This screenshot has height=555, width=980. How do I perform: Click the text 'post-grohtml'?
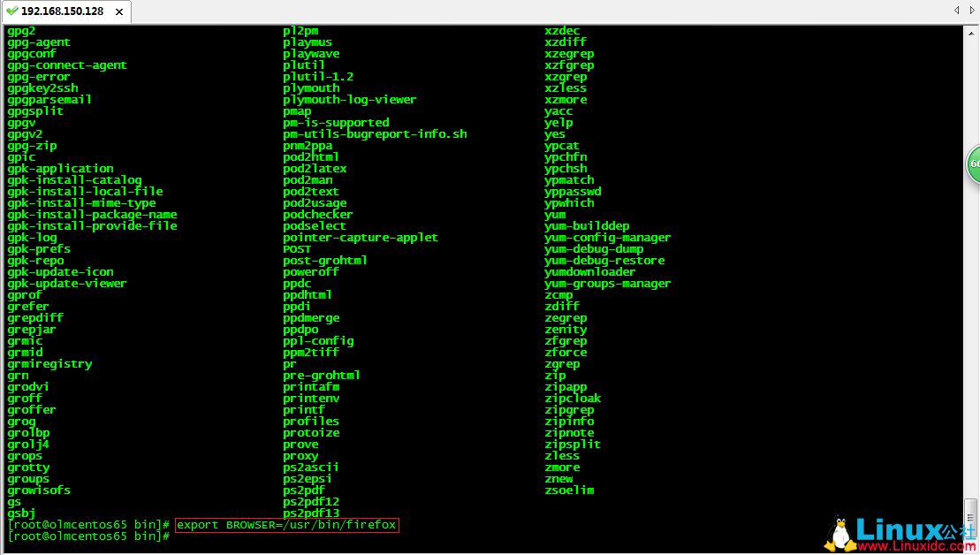pos(325,260)
